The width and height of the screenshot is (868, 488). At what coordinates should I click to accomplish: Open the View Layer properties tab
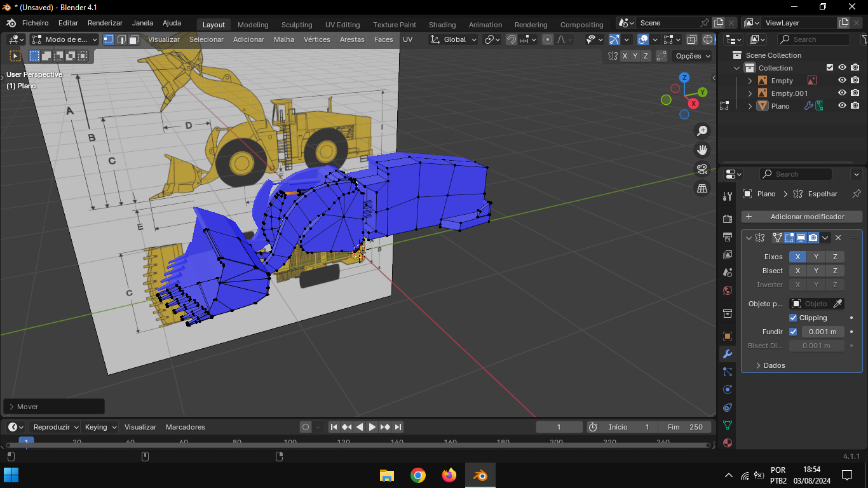(x=728, y=255)
